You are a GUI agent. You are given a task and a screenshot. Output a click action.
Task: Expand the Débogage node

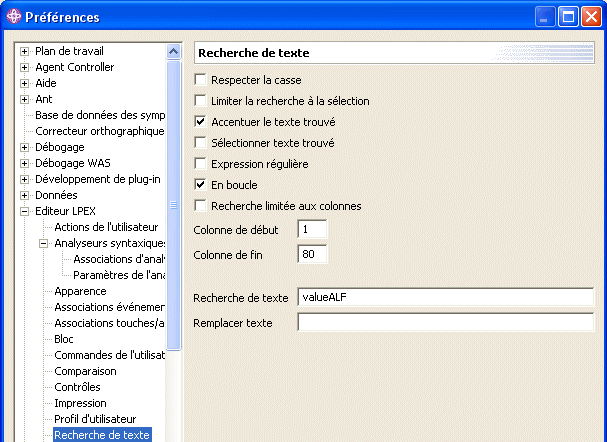pyautogui.click(x=24, y=147)
